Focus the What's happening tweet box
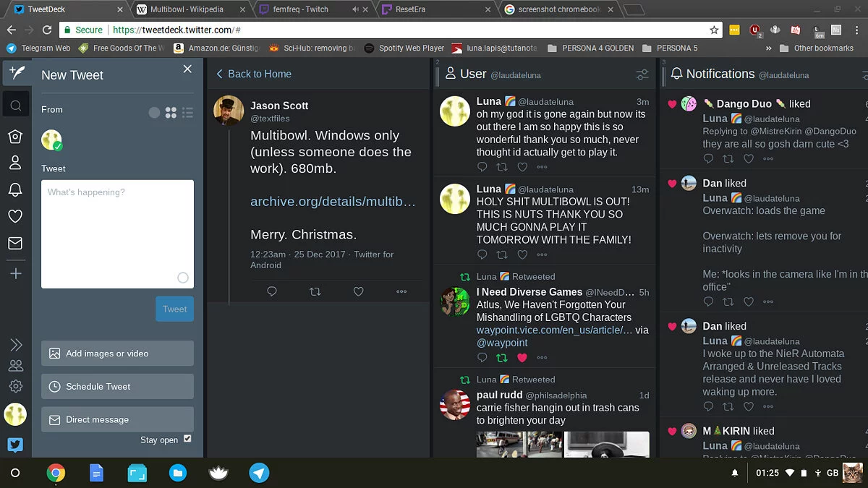This screenshot has width=868, height=488. coord(117,234)
